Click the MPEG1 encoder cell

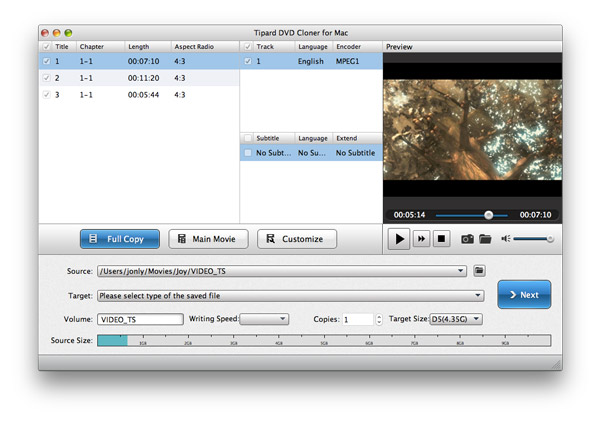[347, 61]
